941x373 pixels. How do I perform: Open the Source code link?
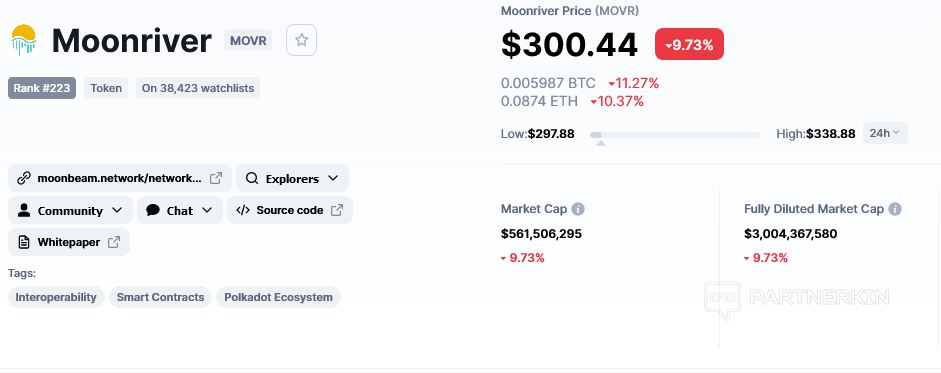pyautogui.click(x=290, y=210)
